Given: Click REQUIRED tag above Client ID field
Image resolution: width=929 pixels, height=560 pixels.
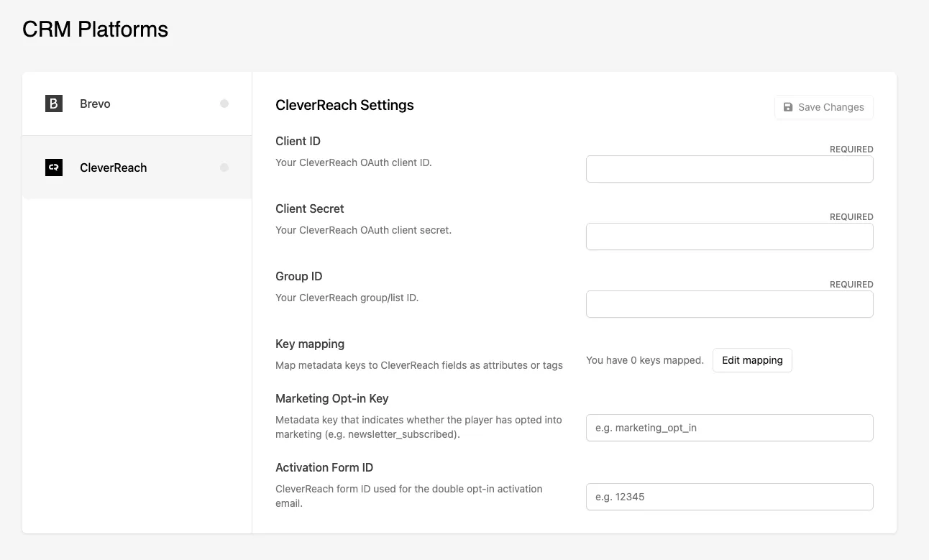Looking at the screenshot, I should [851, 150].
